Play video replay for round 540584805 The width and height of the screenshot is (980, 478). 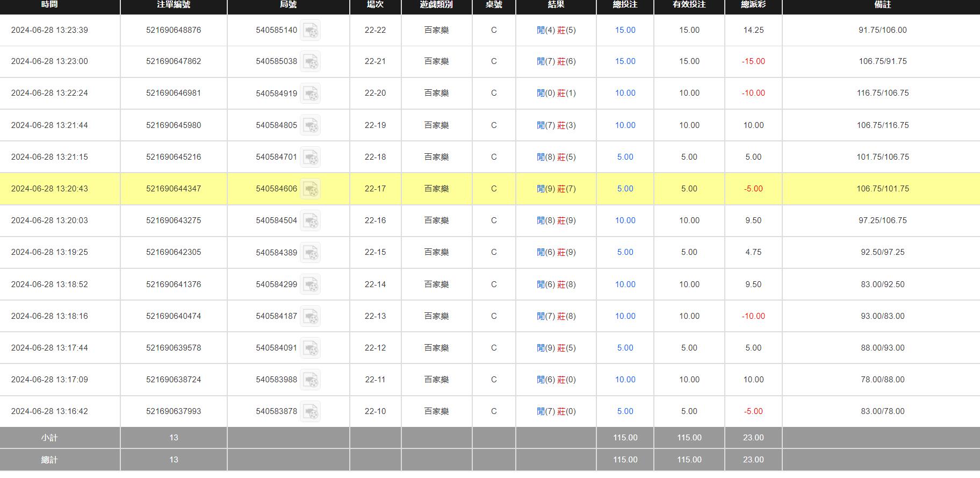coord(310,126)
